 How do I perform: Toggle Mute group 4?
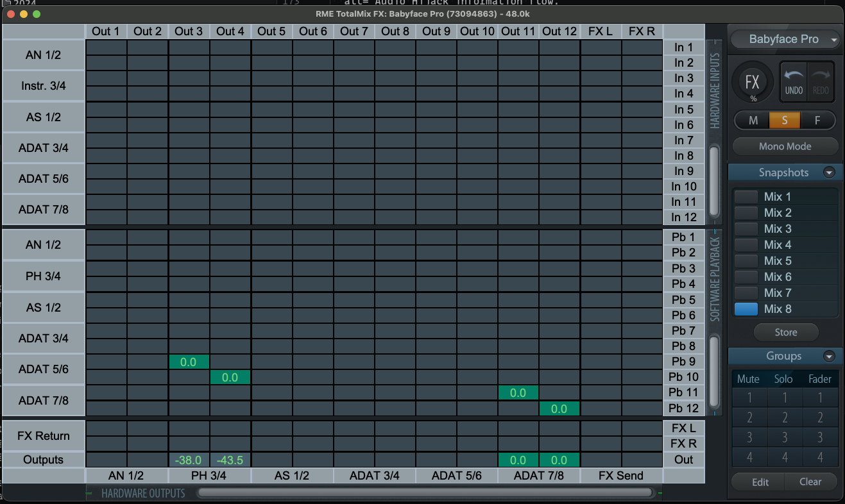click(x=749, y=458)
